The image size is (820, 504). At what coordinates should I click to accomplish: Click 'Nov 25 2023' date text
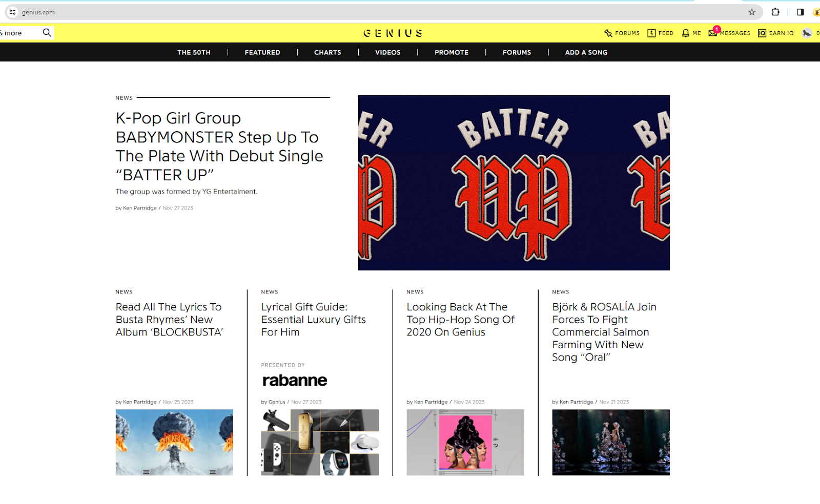(x=178, y=402)
